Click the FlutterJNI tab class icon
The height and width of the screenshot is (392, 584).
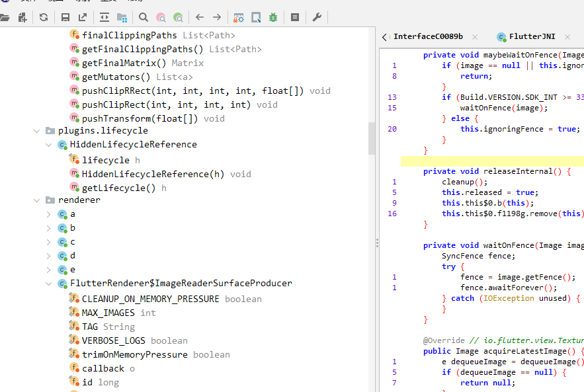click(x=501, y=37)
